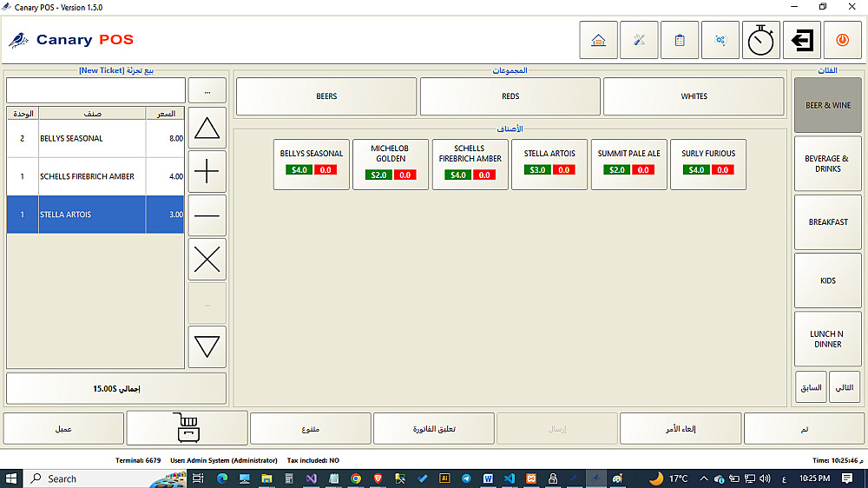The width and height of the screenshot is (868, 488).
Task: Click the various/misc button منتوع
Action: (311, 429)
